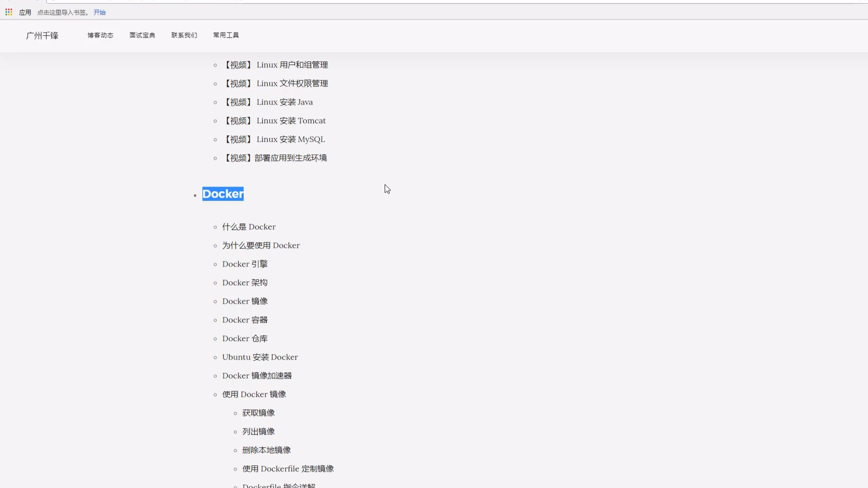
Task: Open the Docker 镜像加速器 link
Action: pyautogui.click(x=257, y=376)
